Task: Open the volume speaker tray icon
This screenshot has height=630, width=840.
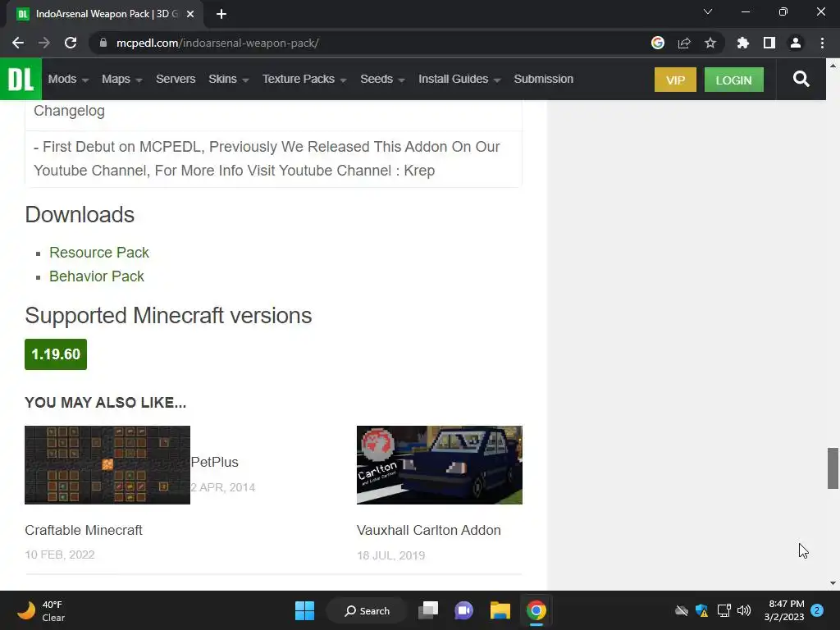Action: click(x=744, y=610)
